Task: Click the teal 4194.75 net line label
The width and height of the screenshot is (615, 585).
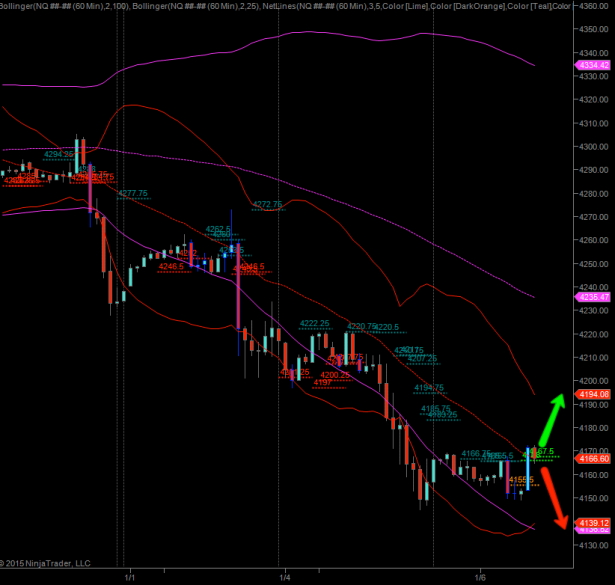Action: 428,387
